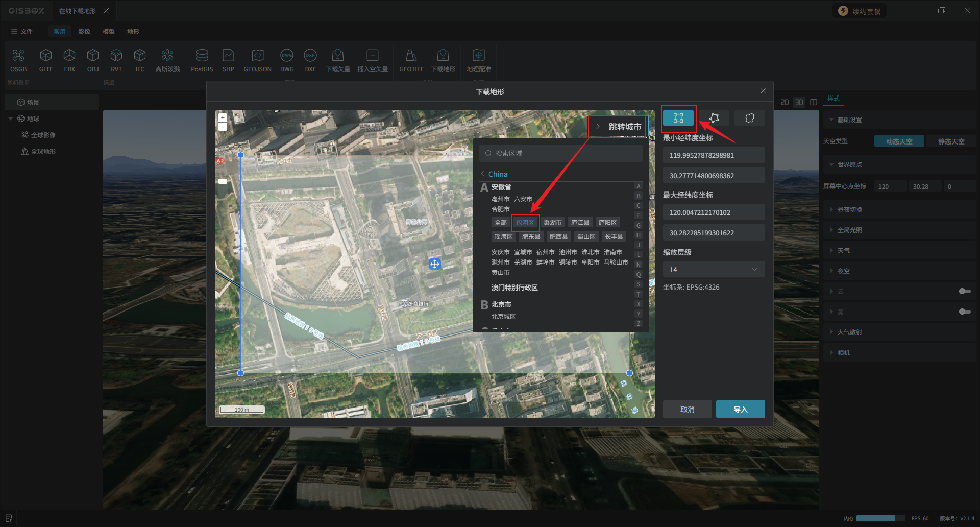Image resolution: width=980 pixels, height=527 pixels.
Task: Select the rectangle selection tool icon
Action: click(678, 118)
